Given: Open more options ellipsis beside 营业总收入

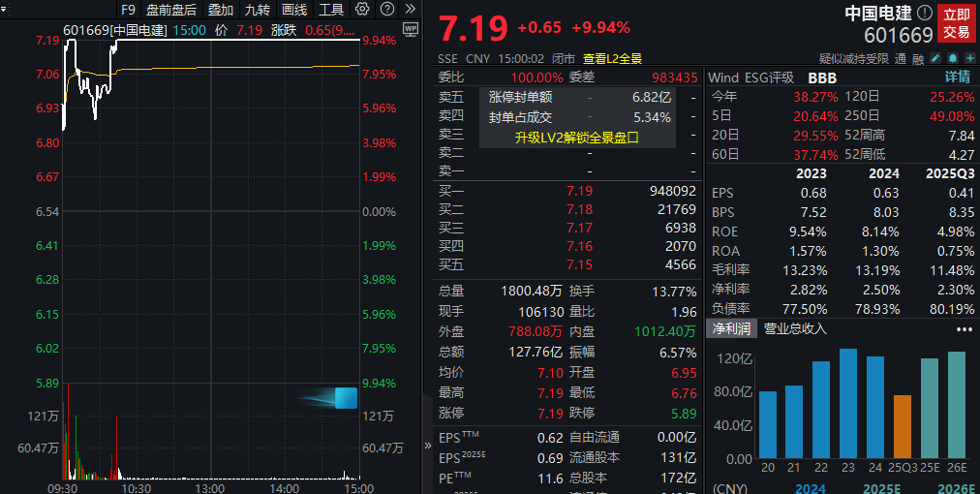Looking at the screenshot, I should (965, 329).
